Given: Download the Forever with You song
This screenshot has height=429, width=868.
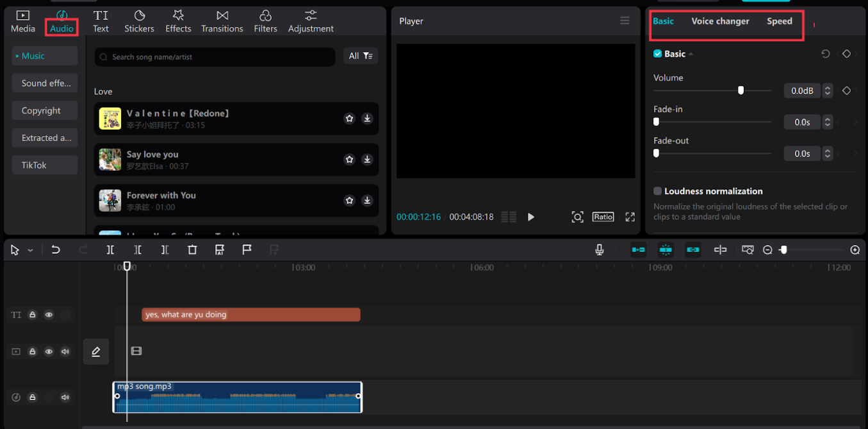Looking at the screenshot, I should click(x=367, y=200).
